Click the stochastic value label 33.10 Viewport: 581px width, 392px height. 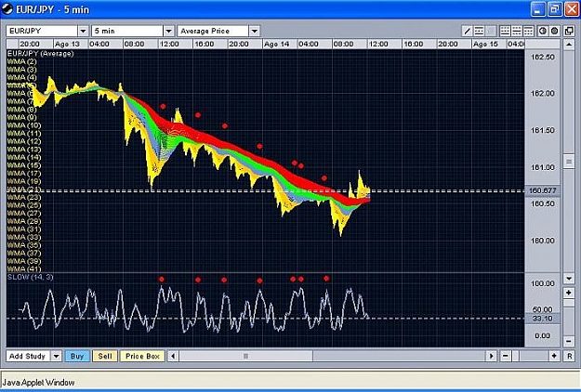(543, 319)
